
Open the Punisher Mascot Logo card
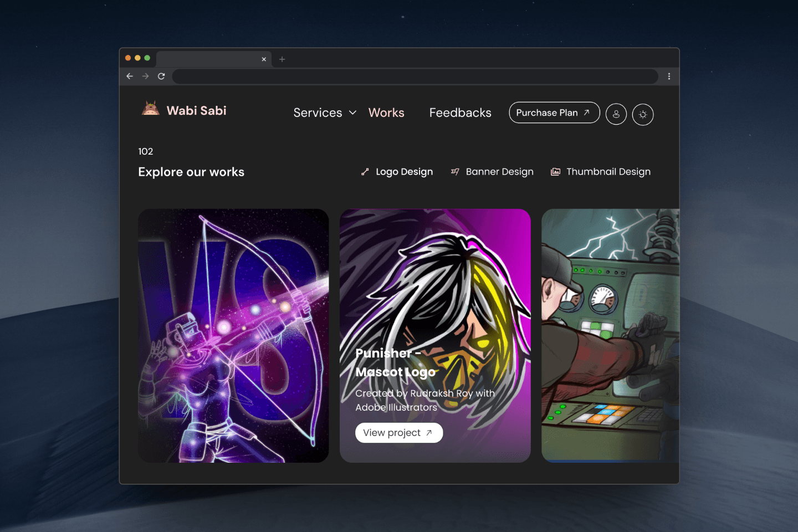click(x=435, y=336)
